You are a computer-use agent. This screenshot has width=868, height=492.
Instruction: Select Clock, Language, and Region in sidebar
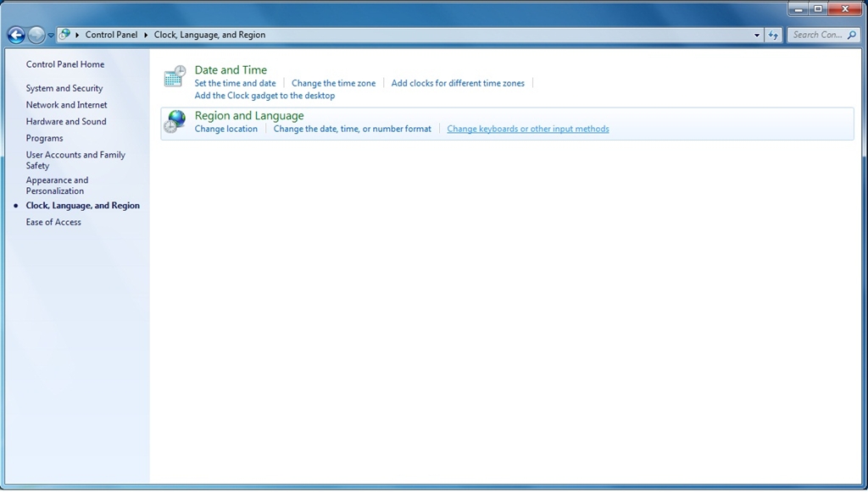click(82, 205)
